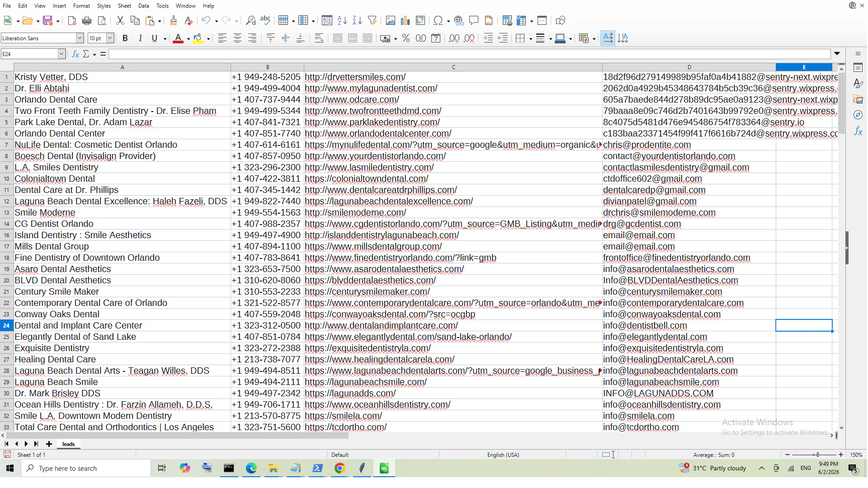
Task: Open Find and Replace
Action: point(250,20)
